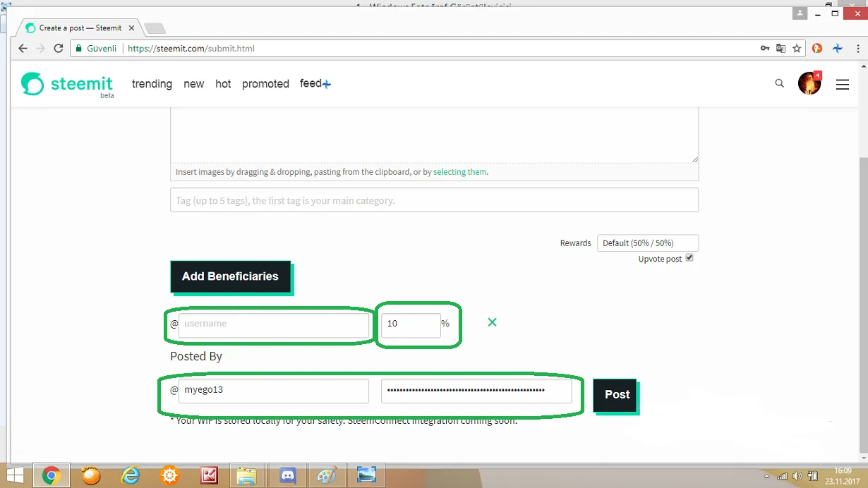Image resolution: width=868 pixels, height=488 pixels.
Task: Open the Rewards dropdown
Action: pos(648,243)
